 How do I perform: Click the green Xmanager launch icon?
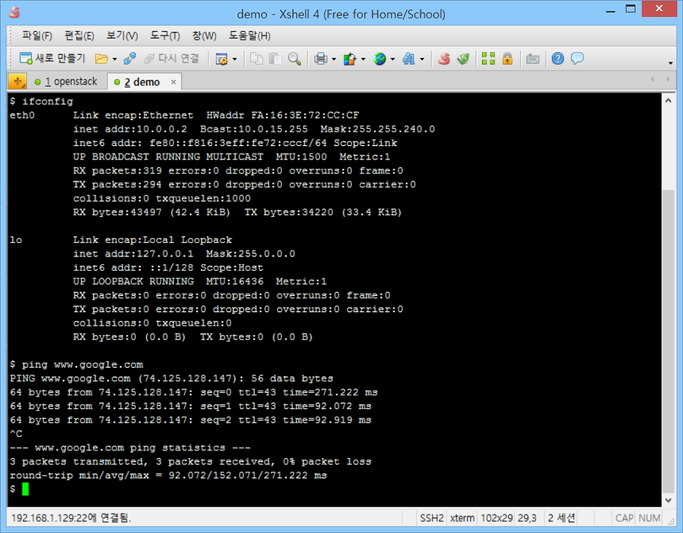tap(463, 59)
